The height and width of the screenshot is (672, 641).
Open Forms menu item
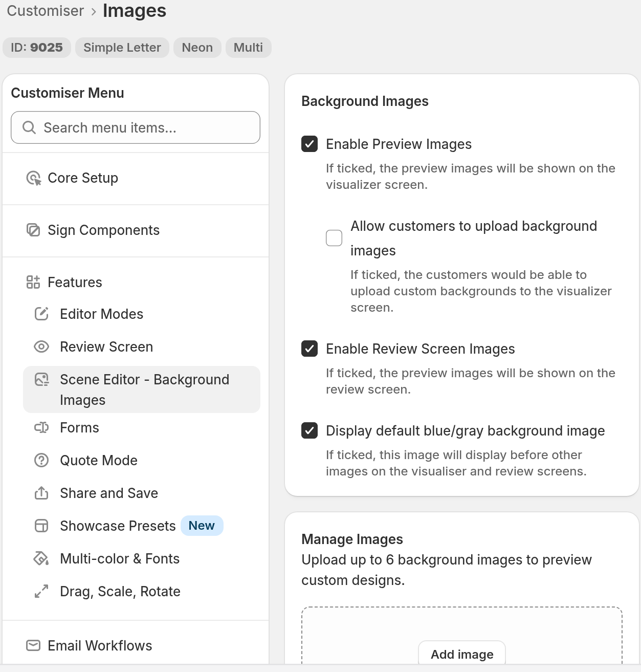[142, 427]
